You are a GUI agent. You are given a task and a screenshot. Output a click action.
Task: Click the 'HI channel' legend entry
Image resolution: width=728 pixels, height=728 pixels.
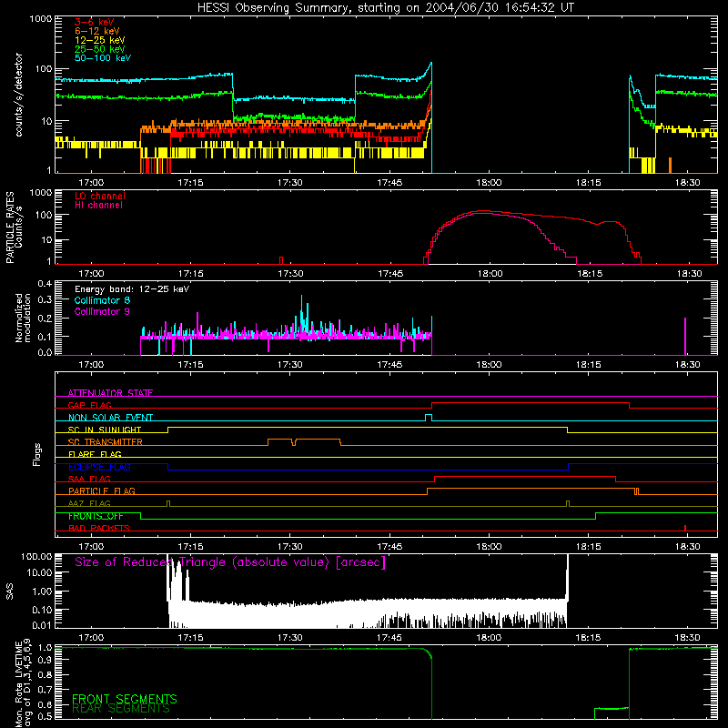coord(99,206)
